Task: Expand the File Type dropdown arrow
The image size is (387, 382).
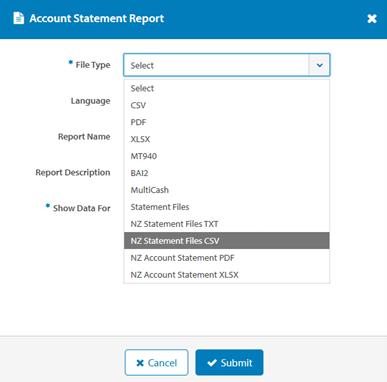Action: [x=319, y=65]
